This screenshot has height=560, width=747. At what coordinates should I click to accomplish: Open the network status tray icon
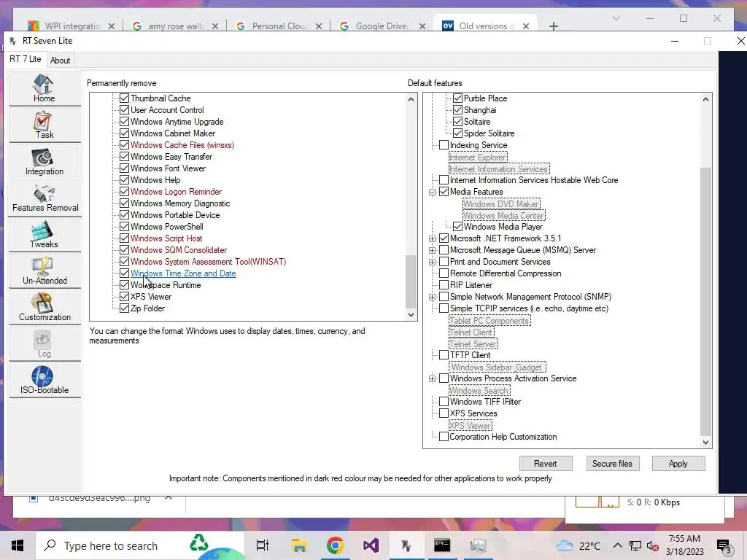coord(635,545)
